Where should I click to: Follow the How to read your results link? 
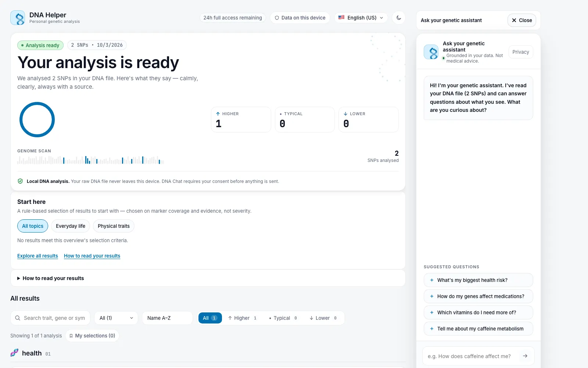coord(92,256)
